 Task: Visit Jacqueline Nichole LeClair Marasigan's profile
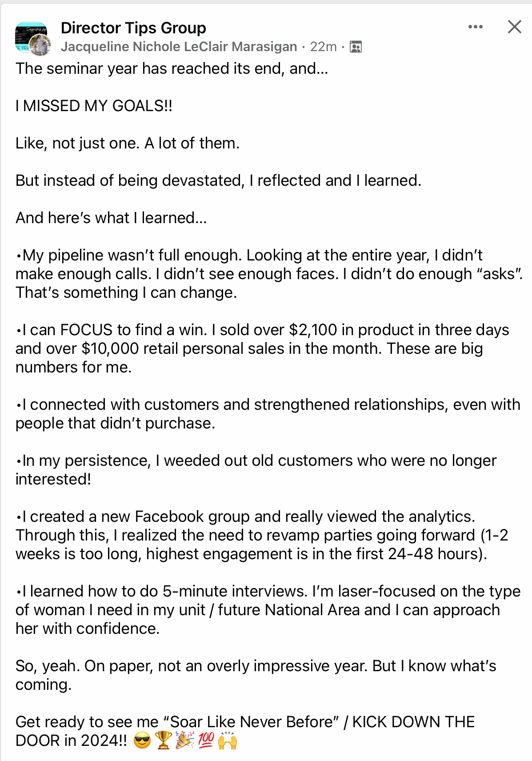point(179,47)
